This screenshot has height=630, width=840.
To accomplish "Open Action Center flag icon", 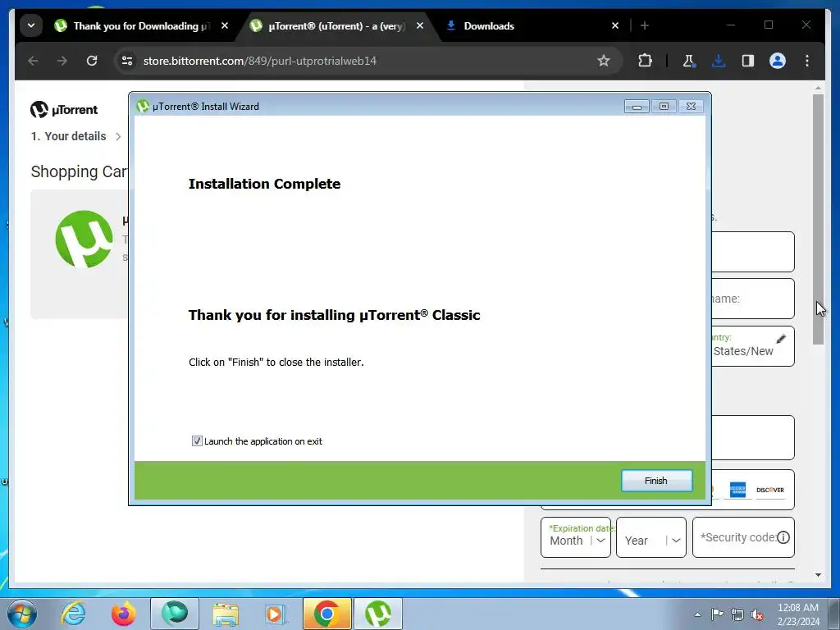I will (x=717, y=614).
